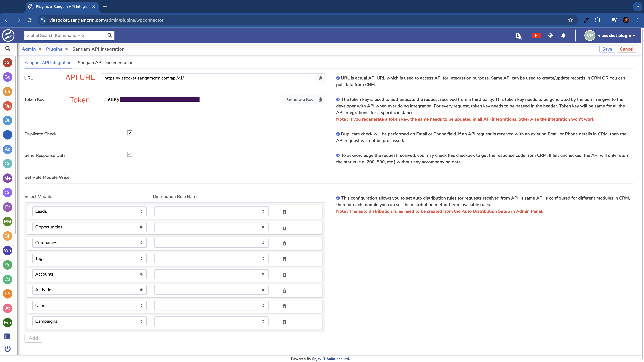Open a new browser tab
Screen dimensions: 644x362
pos(105,6)
